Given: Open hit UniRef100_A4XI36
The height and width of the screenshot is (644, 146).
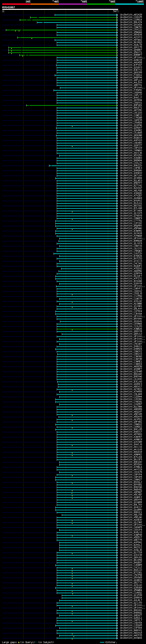Looking at the screenshot, I should click(x=131, y=153).
